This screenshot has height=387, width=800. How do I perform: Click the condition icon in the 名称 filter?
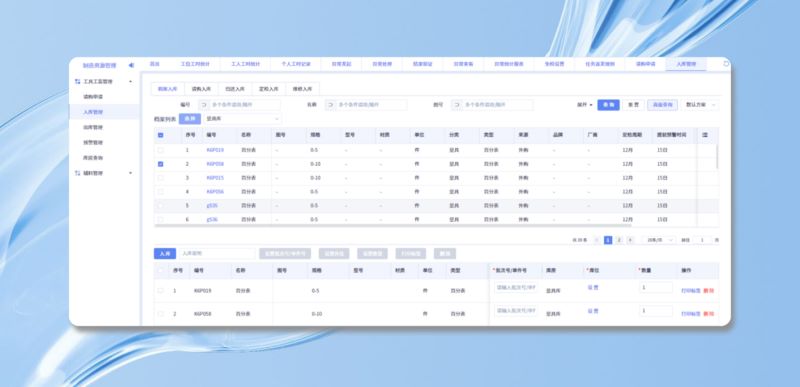(x=330, y=105)
